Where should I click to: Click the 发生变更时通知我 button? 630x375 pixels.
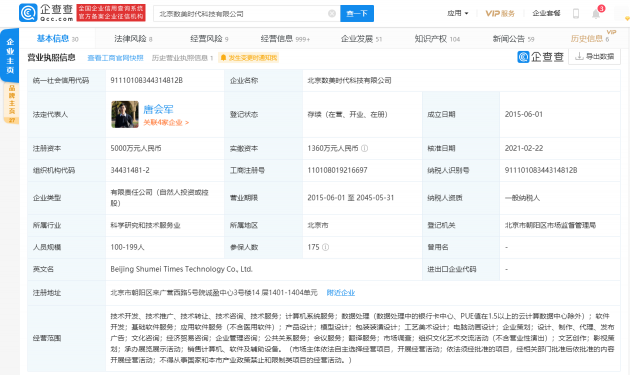(249, 58)
